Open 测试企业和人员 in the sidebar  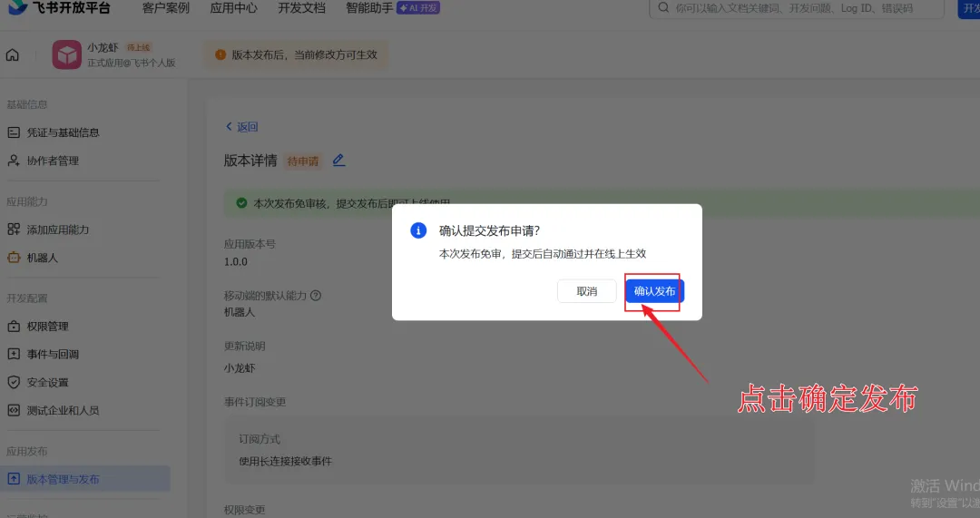[x=63, y=411]
